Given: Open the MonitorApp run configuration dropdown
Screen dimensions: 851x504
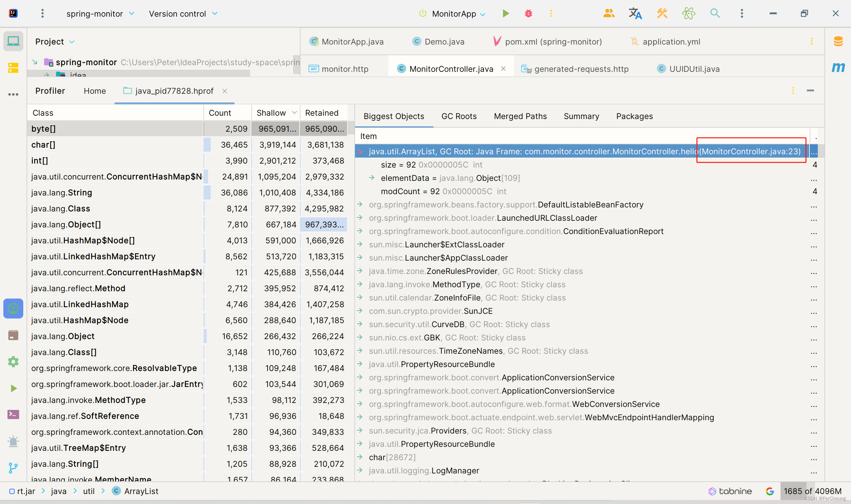Looking at the screenshot, I should (454, 14).
